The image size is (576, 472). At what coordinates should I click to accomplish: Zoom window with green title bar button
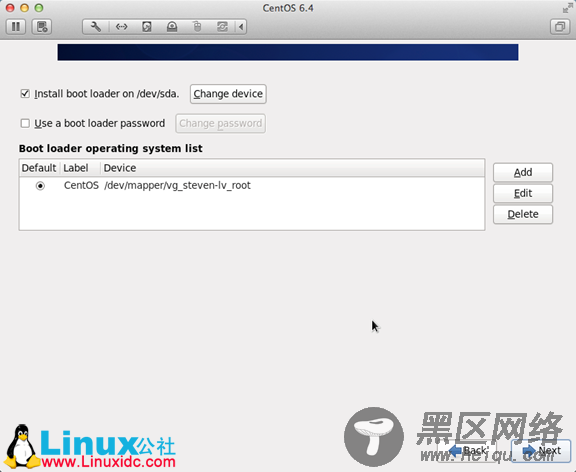pos(39,8)
